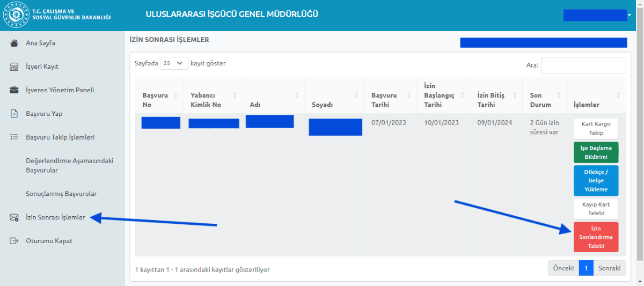Click the Ara search input field
Screen dimensions: 644x286
(x=583, y=65)
